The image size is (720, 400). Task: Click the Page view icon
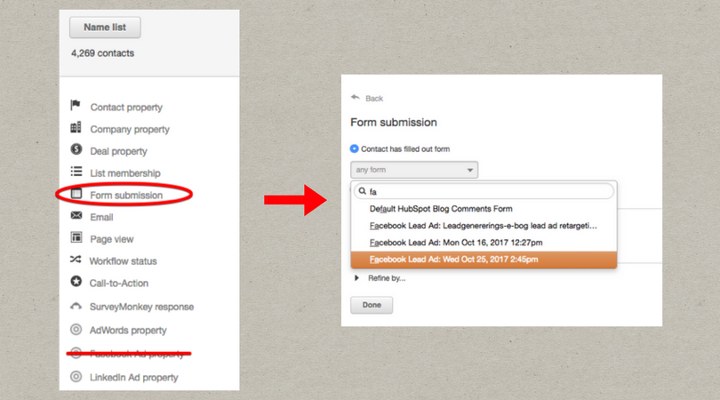(x=76, y=238)
